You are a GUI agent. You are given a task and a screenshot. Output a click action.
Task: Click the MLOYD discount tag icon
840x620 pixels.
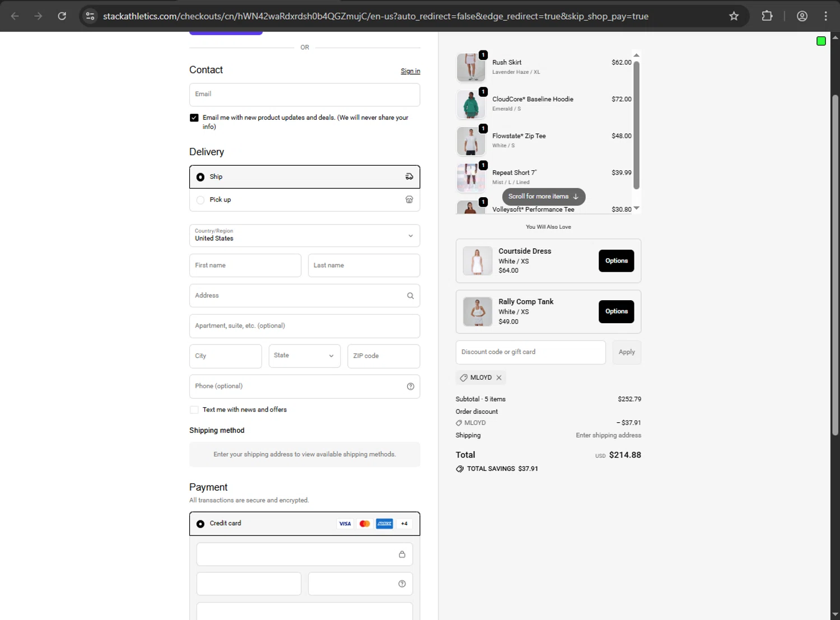464,377
